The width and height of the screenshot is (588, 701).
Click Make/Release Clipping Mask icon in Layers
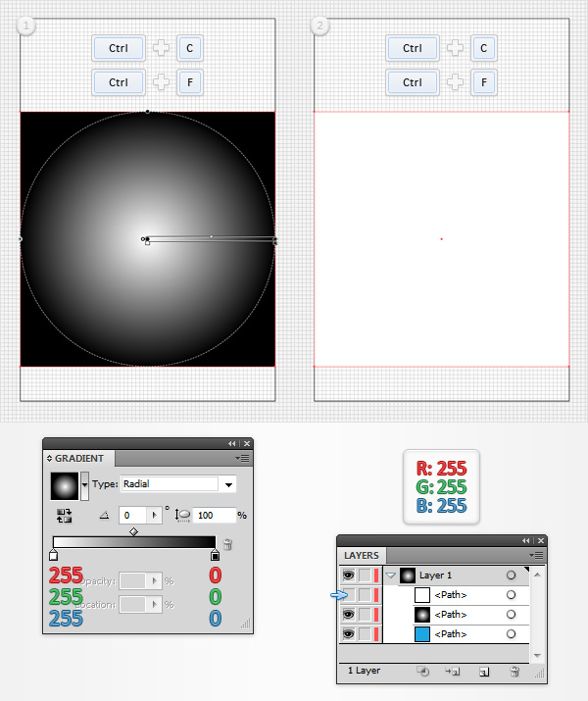422,671
